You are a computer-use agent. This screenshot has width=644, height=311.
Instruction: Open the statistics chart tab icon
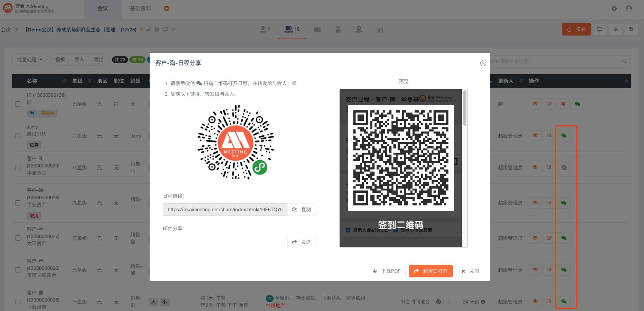pyautogui.click(x=380, y=29)
